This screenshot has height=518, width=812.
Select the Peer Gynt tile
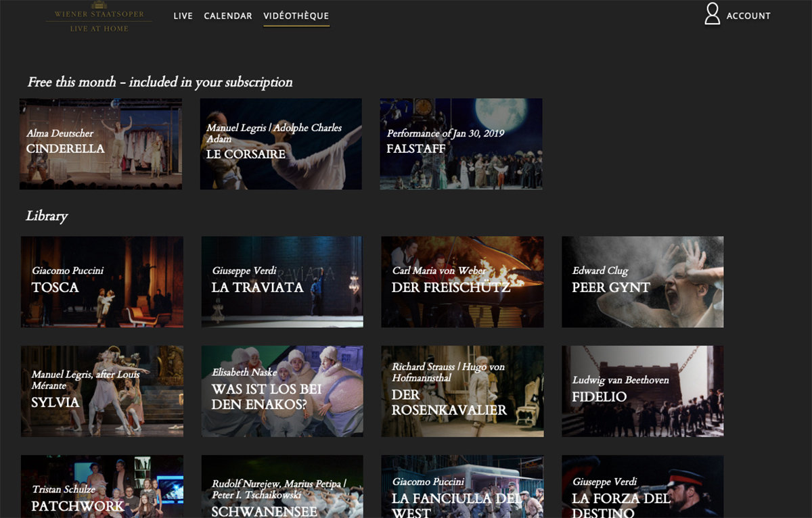642,282
